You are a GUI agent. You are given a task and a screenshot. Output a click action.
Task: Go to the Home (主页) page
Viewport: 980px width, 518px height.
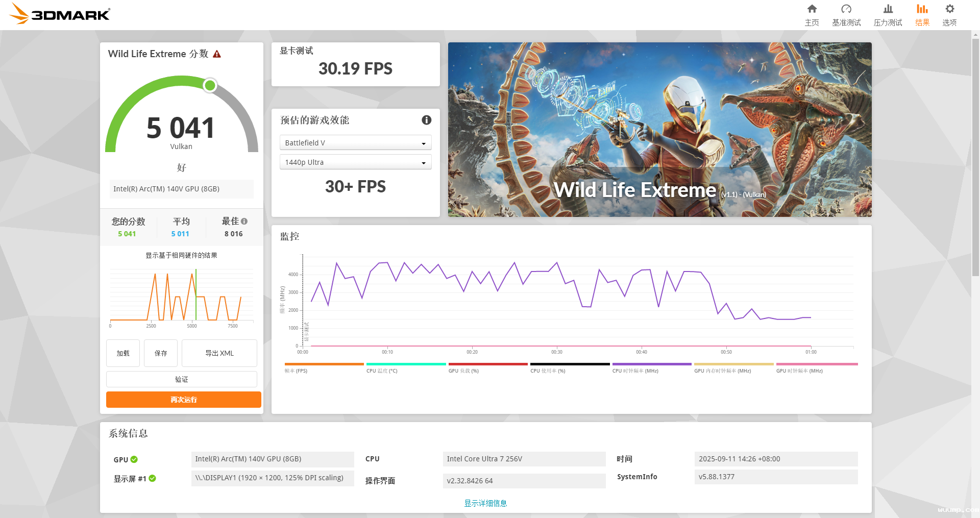pos(812,15)
